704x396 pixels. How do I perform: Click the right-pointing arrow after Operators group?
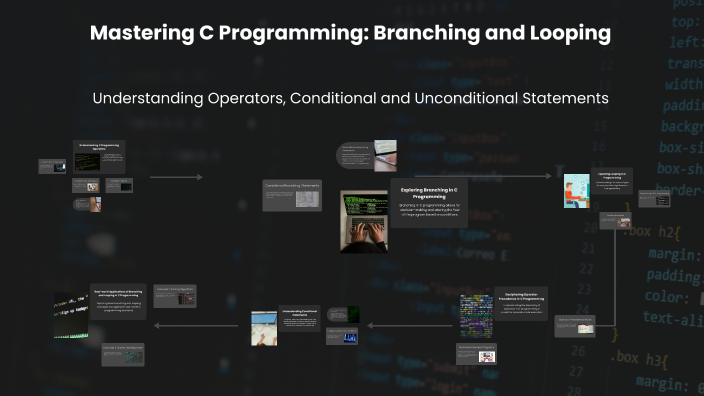pos(176,177)
